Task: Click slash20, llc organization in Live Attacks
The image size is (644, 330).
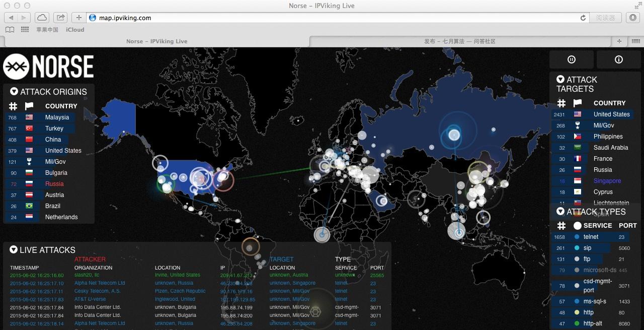Action: (x=87, y=275)
